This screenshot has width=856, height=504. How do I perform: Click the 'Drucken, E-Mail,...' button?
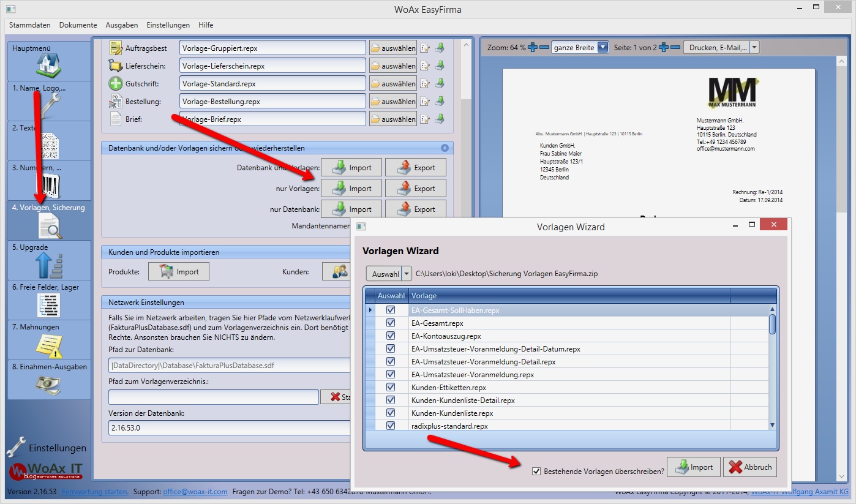716,47
